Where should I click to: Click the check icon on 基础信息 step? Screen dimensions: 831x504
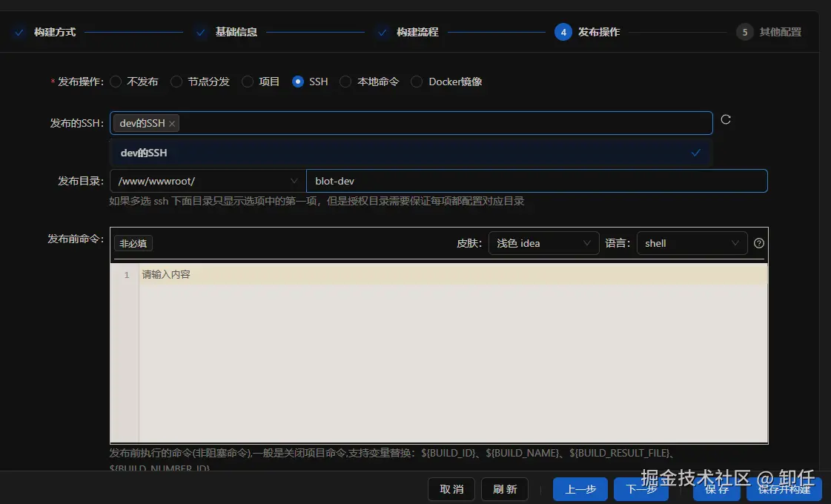(x=200, y=32)
